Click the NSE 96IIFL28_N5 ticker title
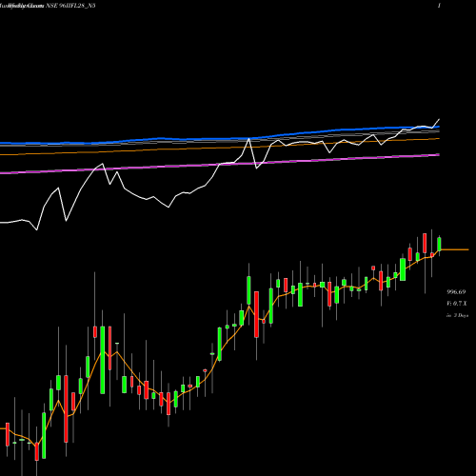Screen dimensions: 476x476 click(x=70, y=6)
